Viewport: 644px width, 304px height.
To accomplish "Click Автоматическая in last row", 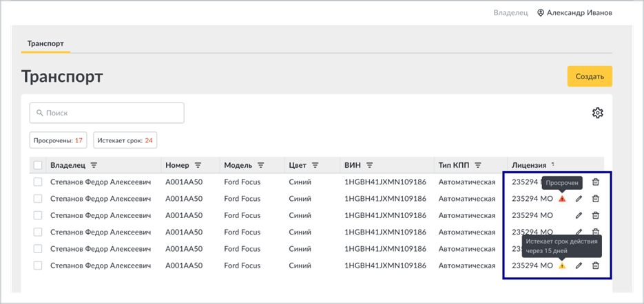I will (x=466, y=266).
